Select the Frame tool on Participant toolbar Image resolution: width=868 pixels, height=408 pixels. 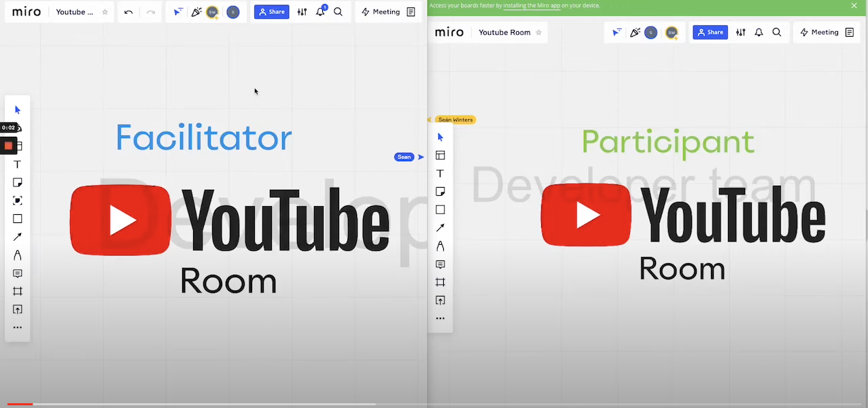[440, 282]
